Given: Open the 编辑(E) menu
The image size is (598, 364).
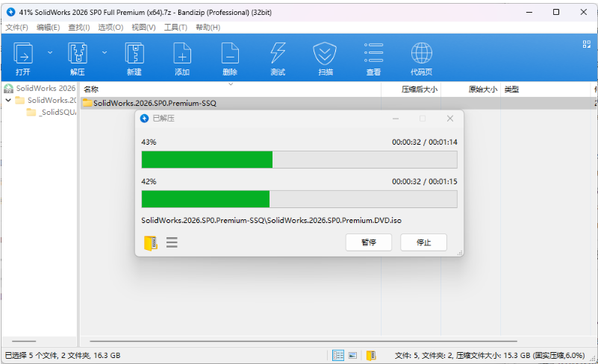Looking at the screenshot, I should tap(48, 28).
